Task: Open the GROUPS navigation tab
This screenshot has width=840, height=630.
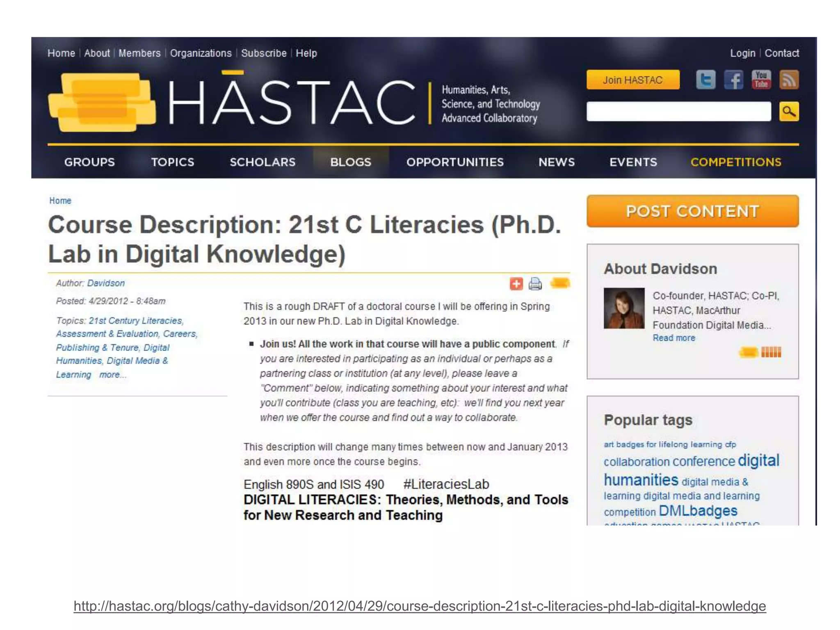Action: (89, 162)
